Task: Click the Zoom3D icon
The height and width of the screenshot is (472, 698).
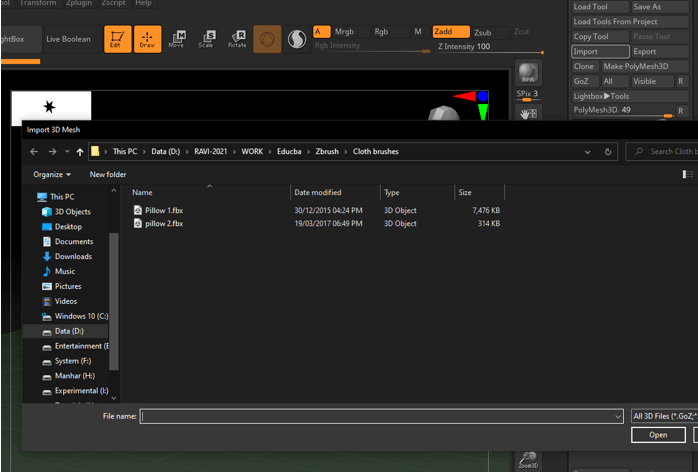Action: [528, 460]
